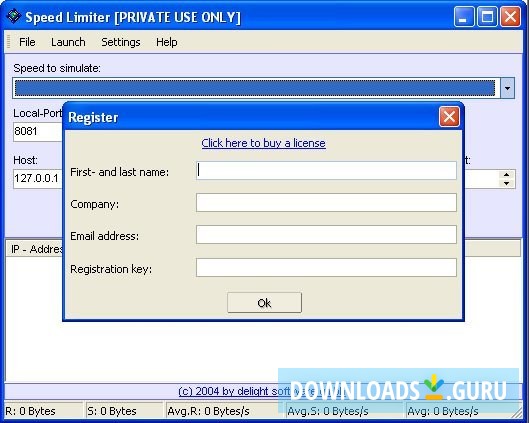Open the (c) 2004 by delight software link
The image size is (529, 423).
[x=261, y=391]
